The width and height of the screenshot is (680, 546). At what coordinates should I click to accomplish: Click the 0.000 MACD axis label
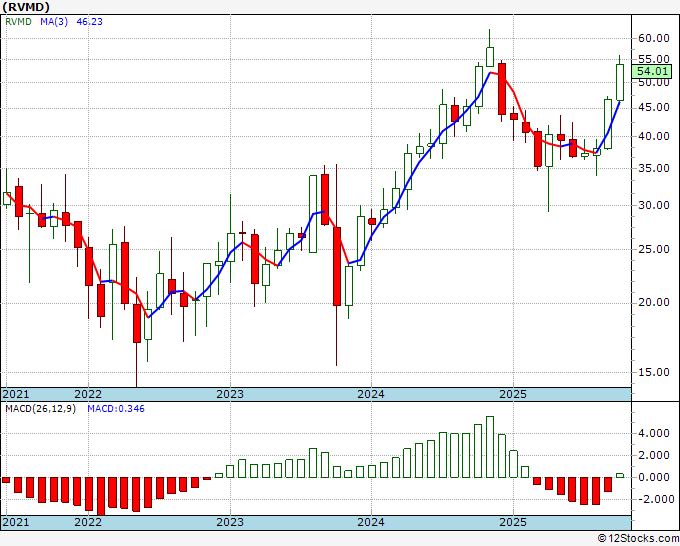(654, 477)
